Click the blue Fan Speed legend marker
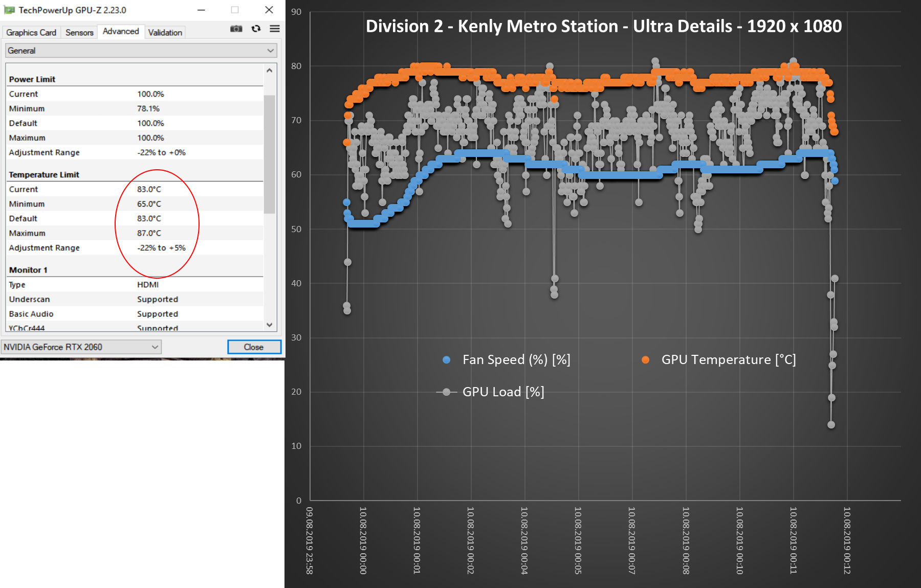This screenshot has height=588, width=921. tap(446, 360)
